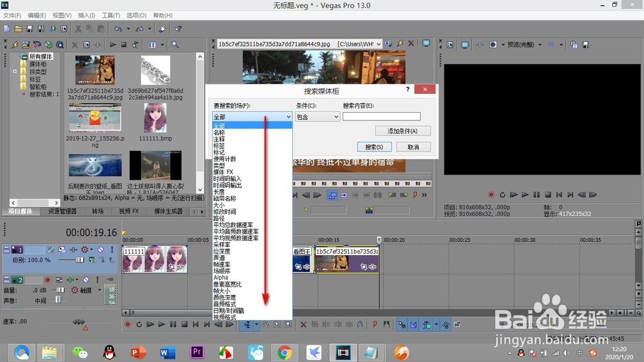Click the Play button in timeline transport
644x362 pixels.
(x=162, y=325)
